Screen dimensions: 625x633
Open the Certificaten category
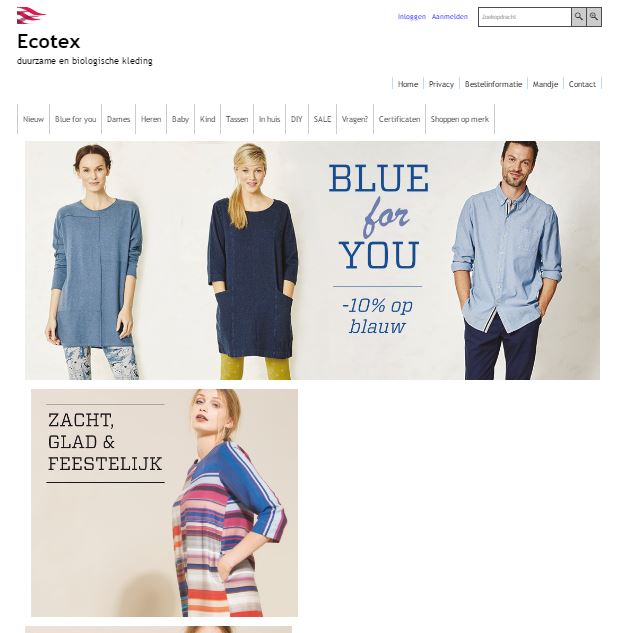(399, 119)
